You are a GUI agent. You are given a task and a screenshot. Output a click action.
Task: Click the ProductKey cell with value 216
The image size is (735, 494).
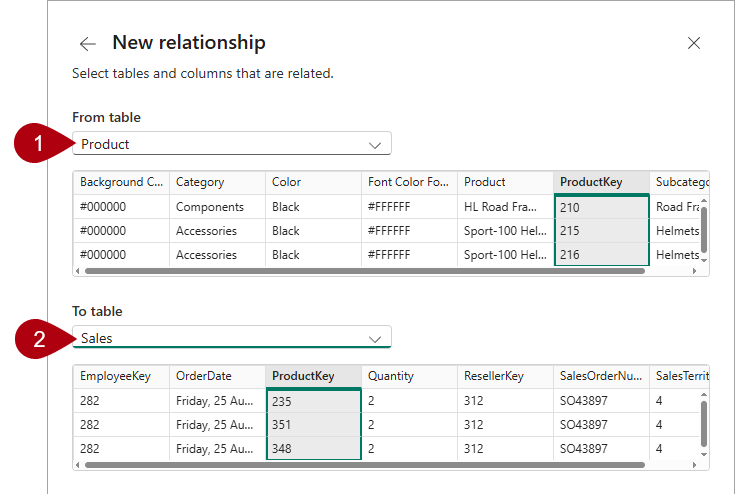[601, 254]
